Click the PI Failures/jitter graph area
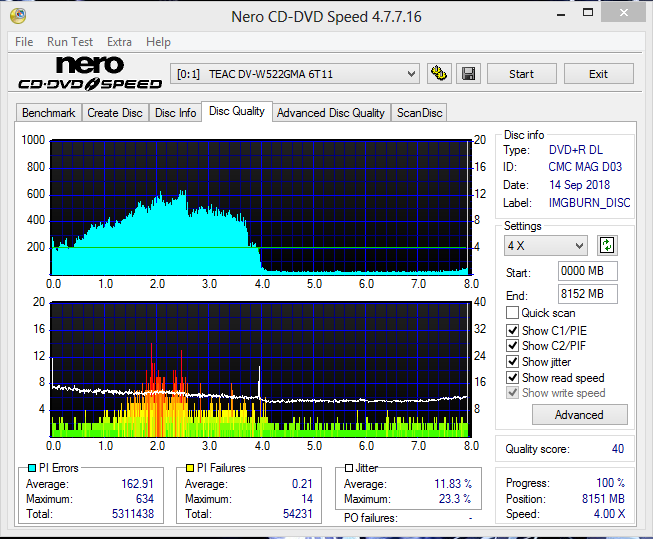The image size is (653, 539). 261,369
